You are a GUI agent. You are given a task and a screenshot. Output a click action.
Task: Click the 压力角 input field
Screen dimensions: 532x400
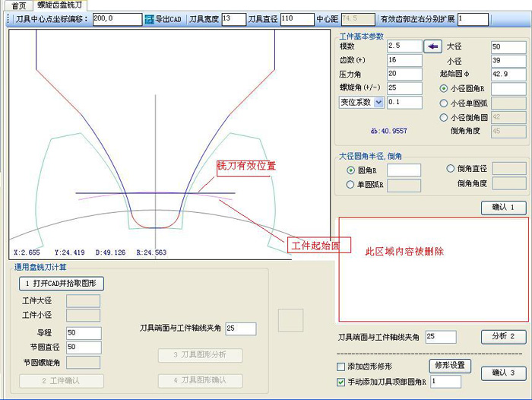click(x=404, y=74)
